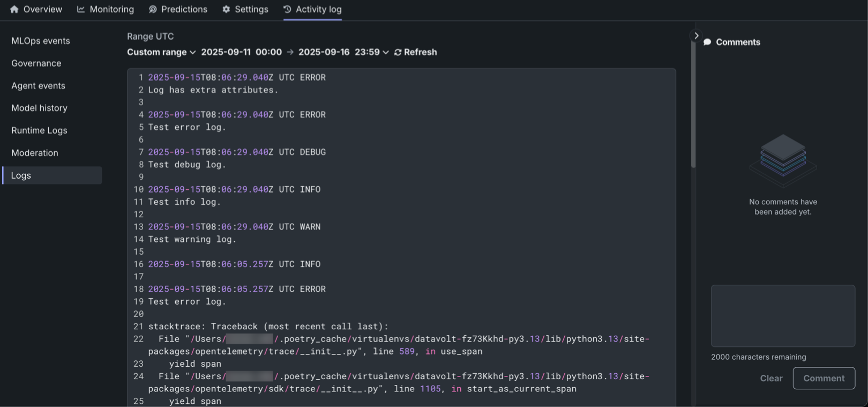Click the Overview home icon
This screenshot has width=868, height=407.
[x=14, y=9]
